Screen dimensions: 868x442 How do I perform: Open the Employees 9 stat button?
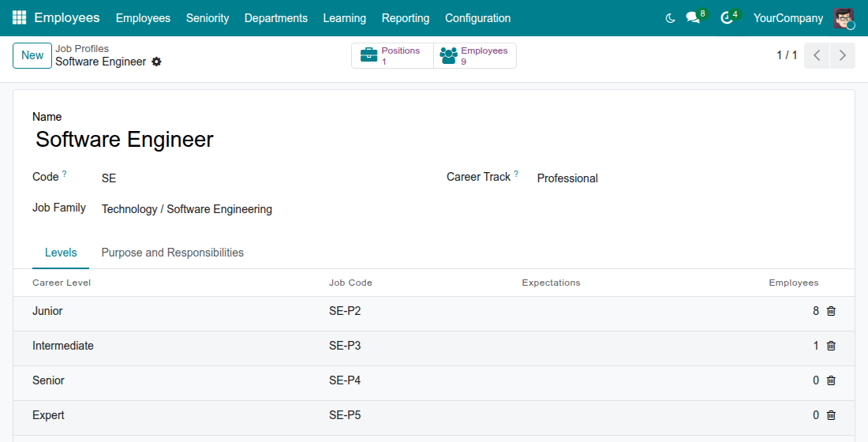(x=475, y=55)
